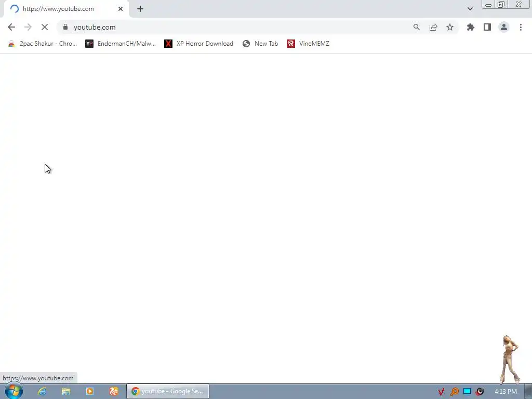This screenshot has width=532, height=399.
Task: Share this page via share icon
Action: 433,27
